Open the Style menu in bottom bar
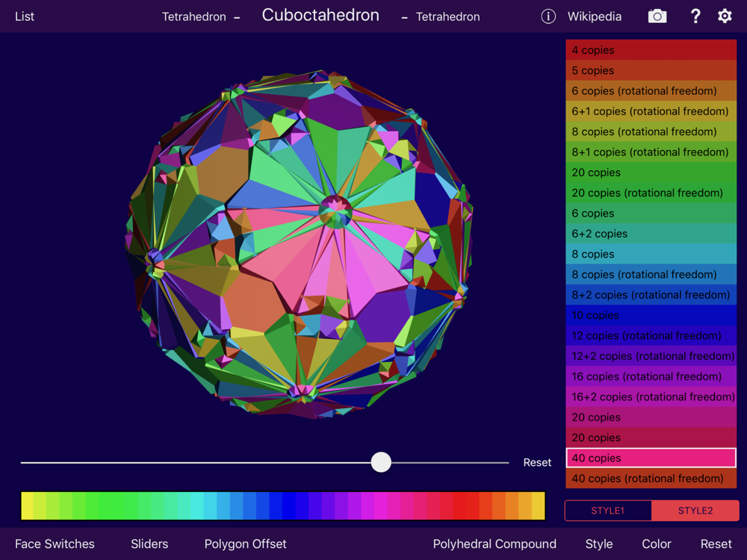The height and width of the screenshot is (560, 747). tap(599, 544)
